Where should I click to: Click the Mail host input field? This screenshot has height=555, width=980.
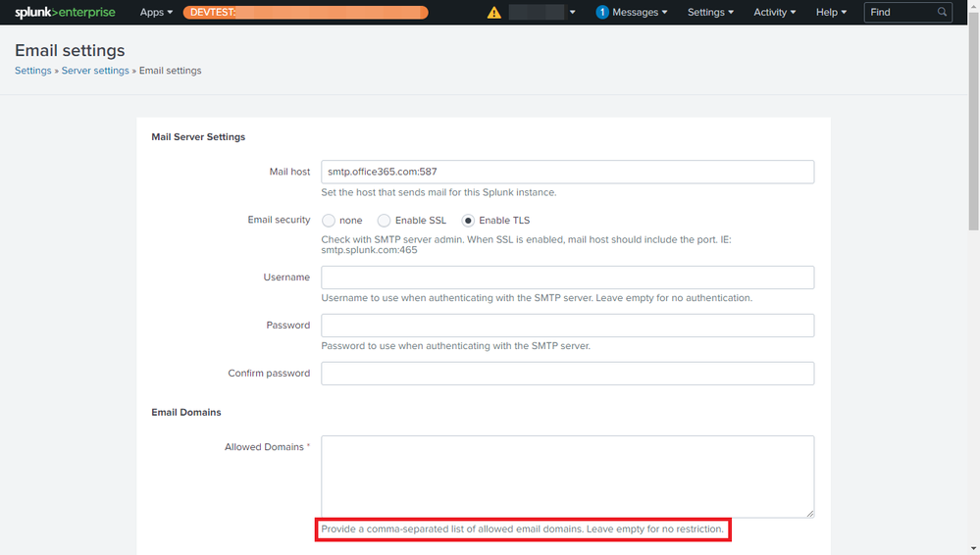pos(567,172)
